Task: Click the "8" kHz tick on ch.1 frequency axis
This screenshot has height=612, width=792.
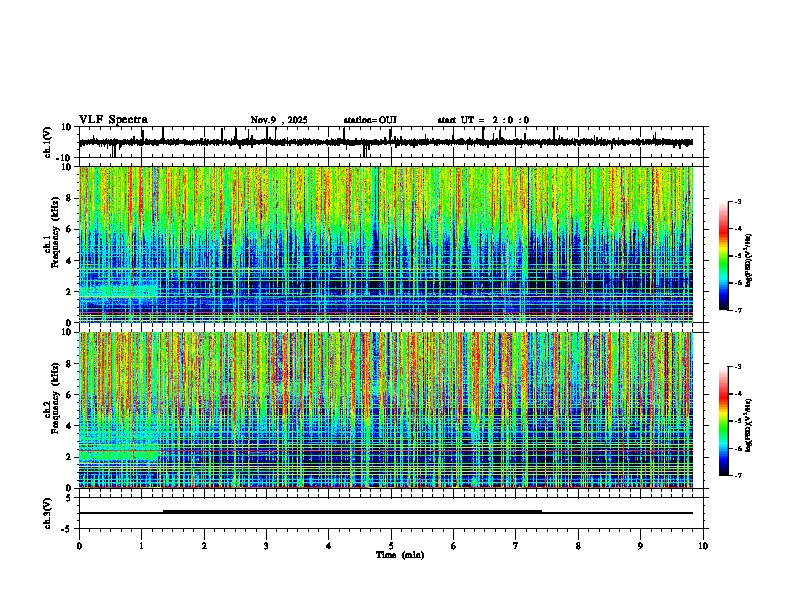Action: click(x=69, y=198)
